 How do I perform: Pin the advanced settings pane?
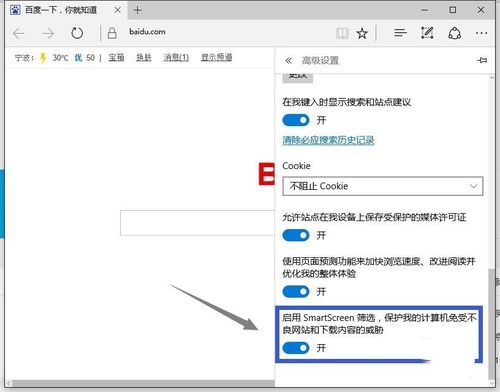482,60
